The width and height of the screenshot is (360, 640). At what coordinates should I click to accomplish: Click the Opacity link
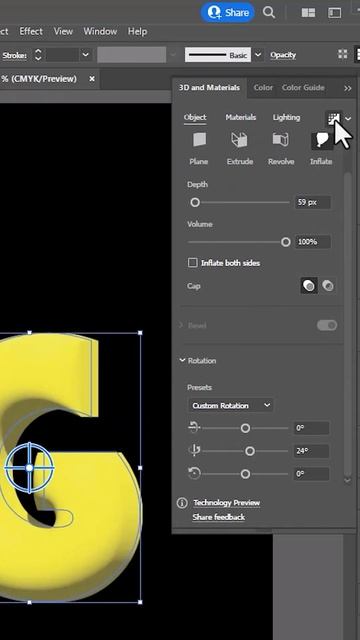point(283,55)
